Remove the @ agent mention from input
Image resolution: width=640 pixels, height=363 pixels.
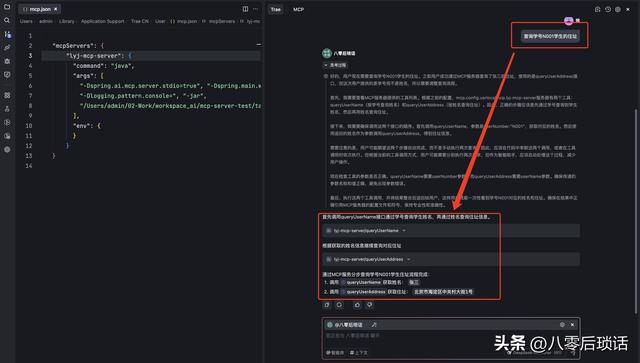pos(573,324)
